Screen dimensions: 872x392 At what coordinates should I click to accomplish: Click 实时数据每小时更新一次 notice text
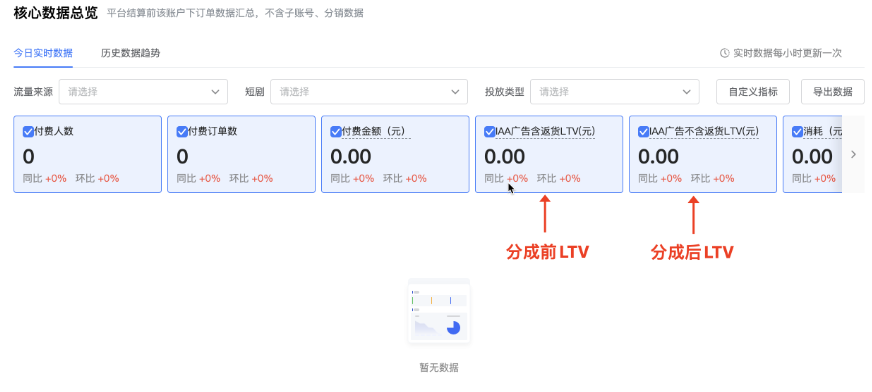787,53
